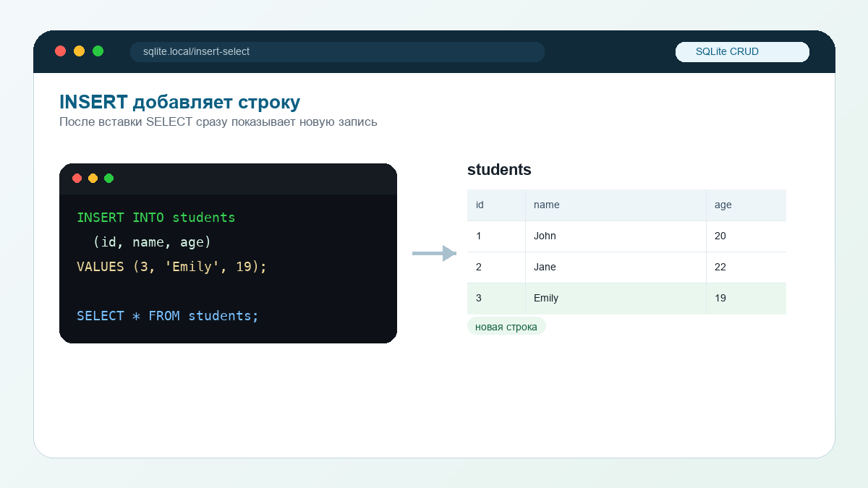Image resolution: width=868 pixels, height=488 pixels.
Task: Click the "(id, name, age)" code line
Action: [152, 242]
